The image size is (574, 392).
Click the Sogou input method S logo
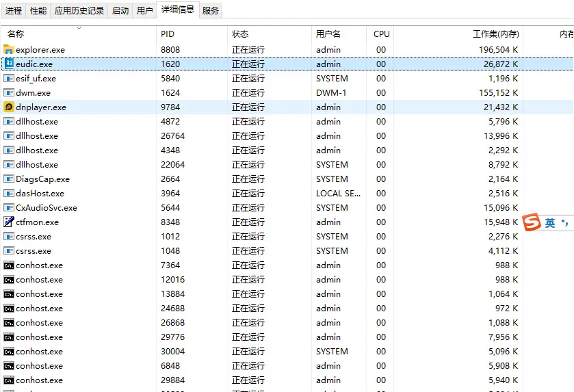532,223
